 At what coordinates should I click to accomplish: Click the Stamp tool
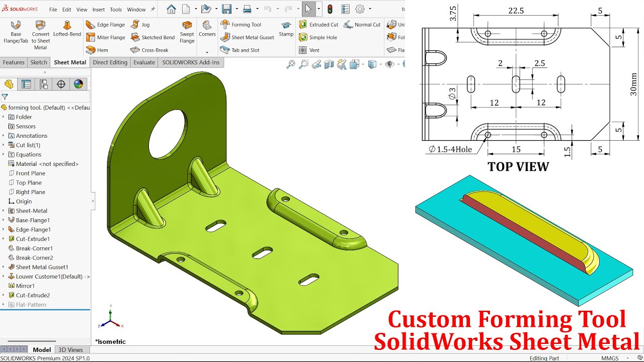286,29
